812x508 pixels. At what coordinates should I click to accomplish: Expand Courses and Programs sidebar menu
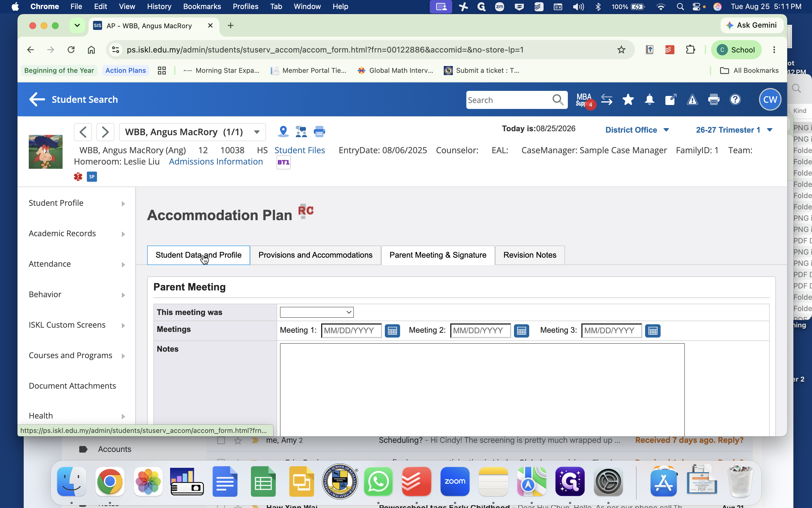77,356
